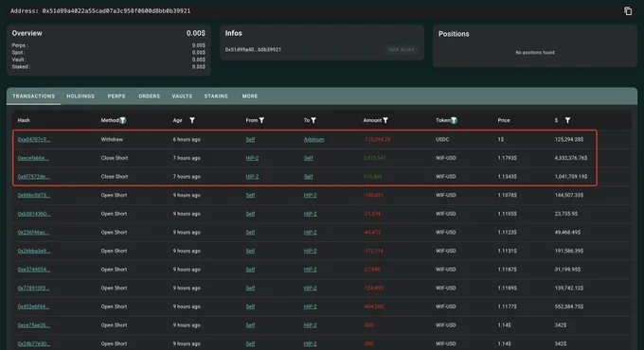This screenshot has width=644, height=350.
Task: Open transaction hash 0x6f7572de link
Action: pyautogui.click(x=34, y=177)
